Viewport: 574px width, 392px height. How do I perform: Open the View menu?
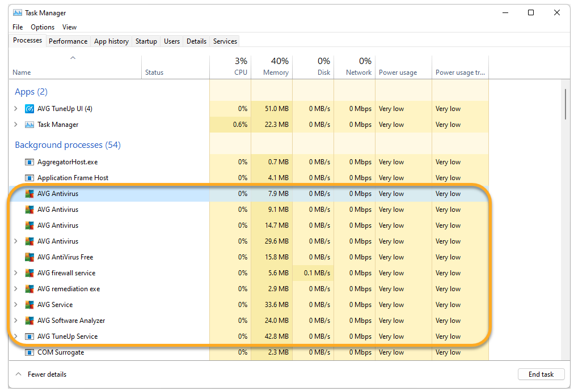pos(69,27)
